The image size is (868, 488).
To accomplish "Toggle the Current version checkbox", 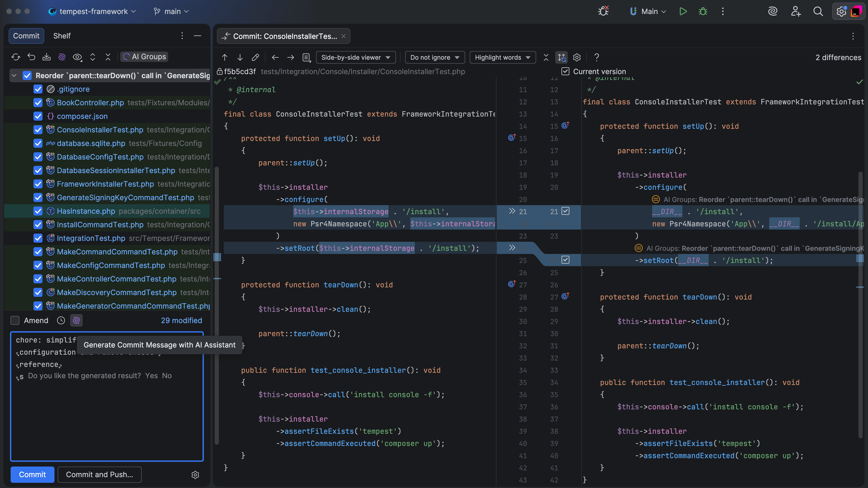I will point(565,71).
